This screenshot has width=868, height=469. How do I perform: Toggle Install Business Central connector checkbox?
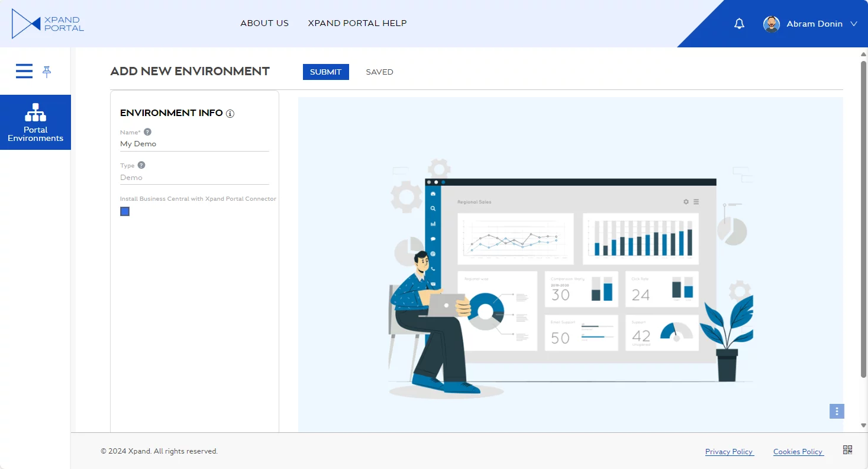125,211
